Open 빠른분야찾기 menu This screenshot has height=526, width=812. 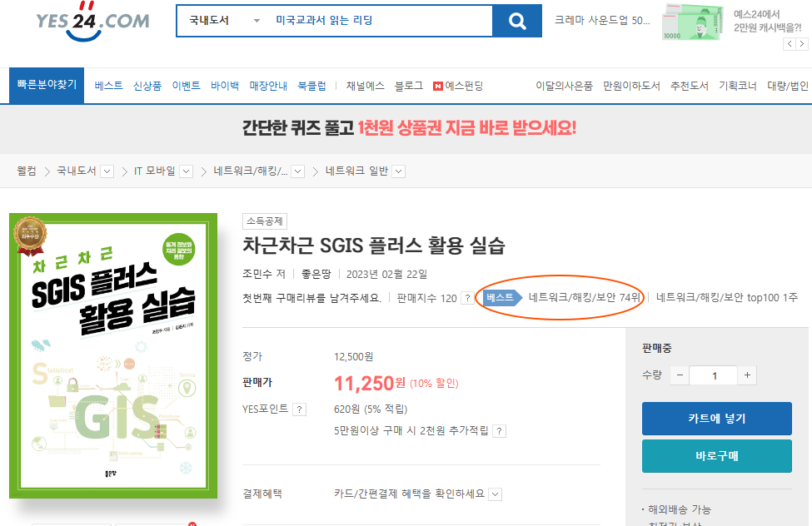[x=47, y=85]
